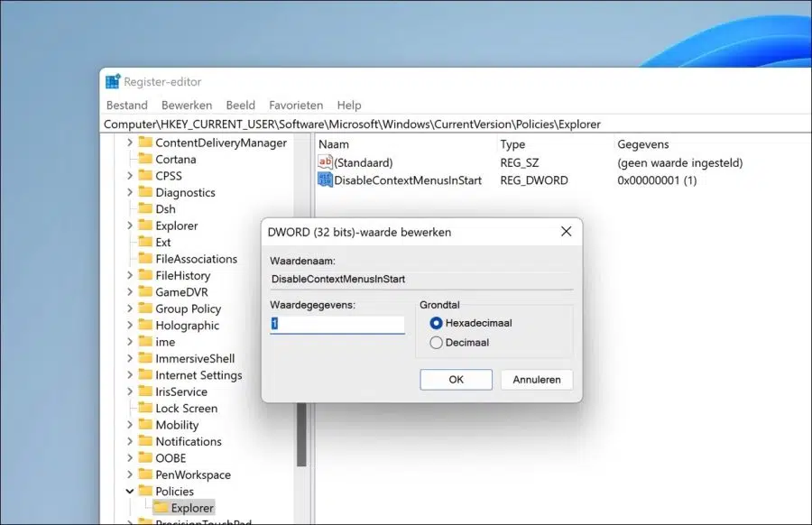Click the Mobility folder icon
The width and height of the screenshot is (812, 525).
tap(145, 424)
